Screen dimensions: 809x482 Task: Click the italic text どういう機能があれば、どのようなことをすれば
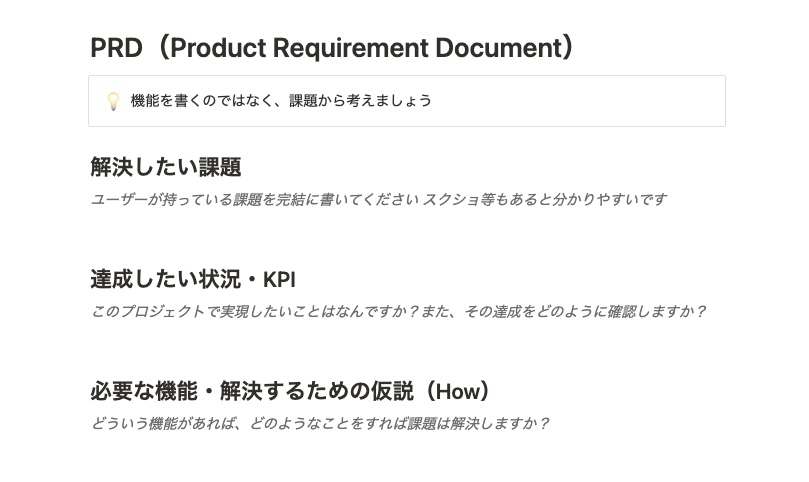[248, 424]
